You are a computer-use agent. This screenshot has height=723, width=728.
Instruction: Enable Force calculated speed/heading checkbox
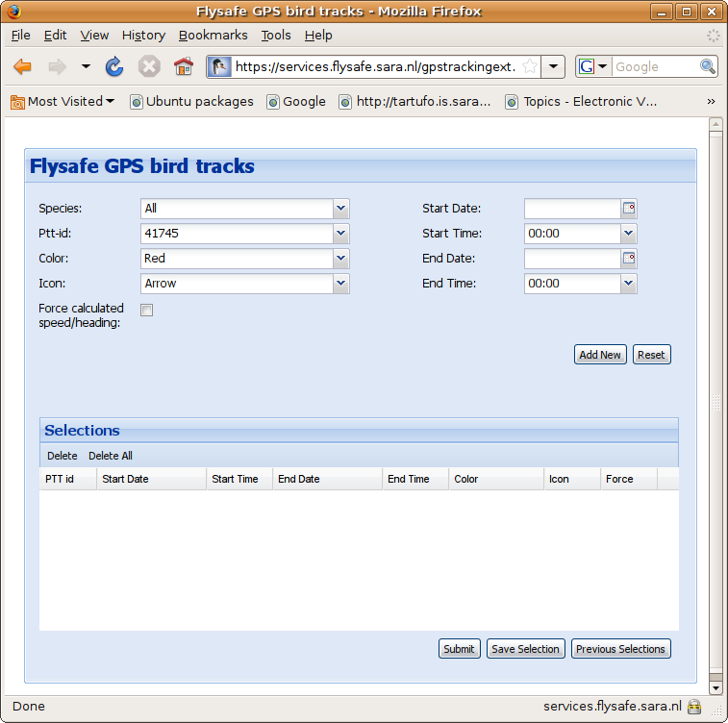click(x=147, y=310)
